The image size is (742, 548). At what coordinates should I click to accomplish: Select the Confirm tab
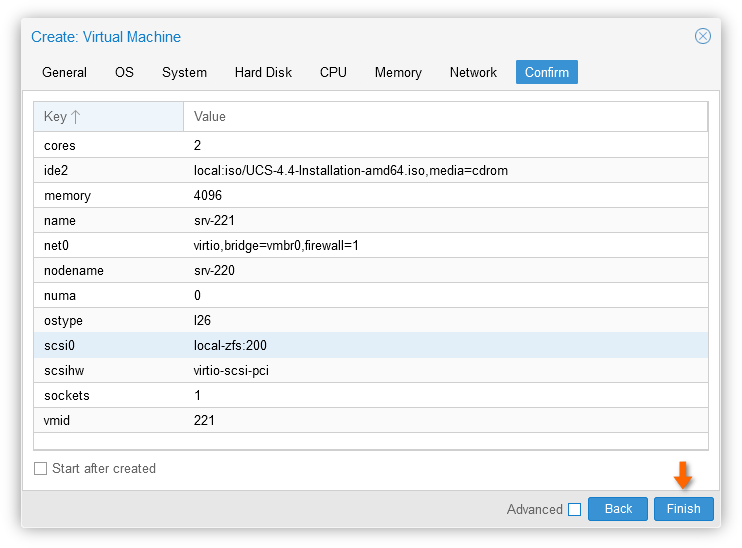click(547, 72)
